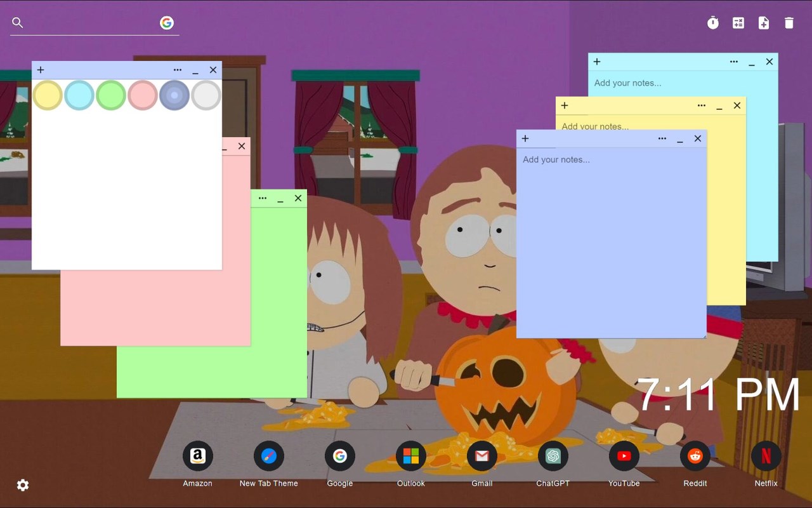Open the Google shortcut in dock
The image size is (812, 508).
[340, 456]
